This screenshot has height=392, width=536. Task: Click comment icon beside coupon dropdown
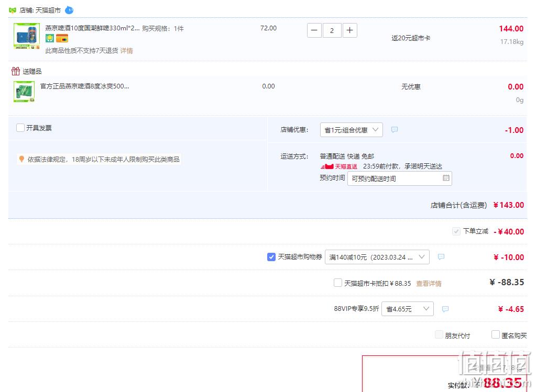pos(441,257)
